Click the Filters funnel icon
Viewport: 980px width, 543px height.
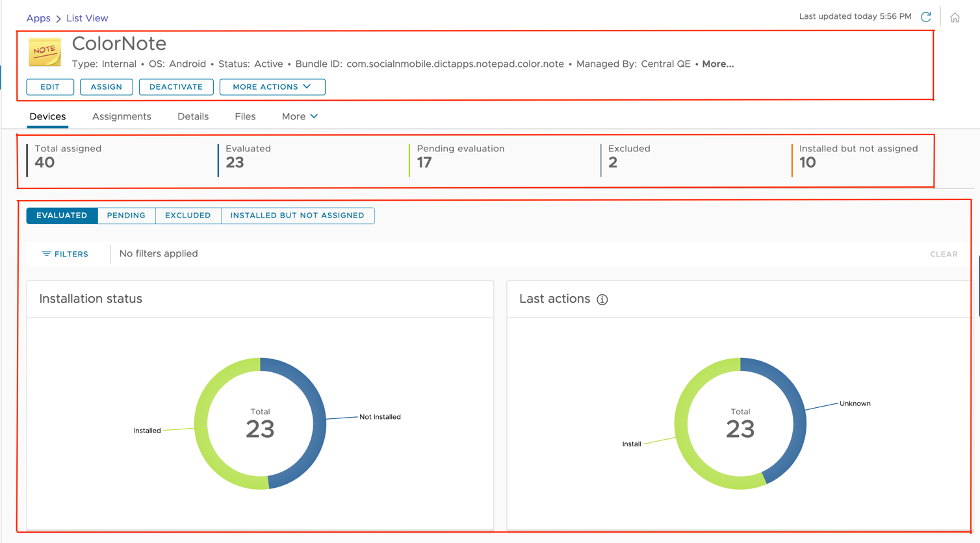coord(46,254)
